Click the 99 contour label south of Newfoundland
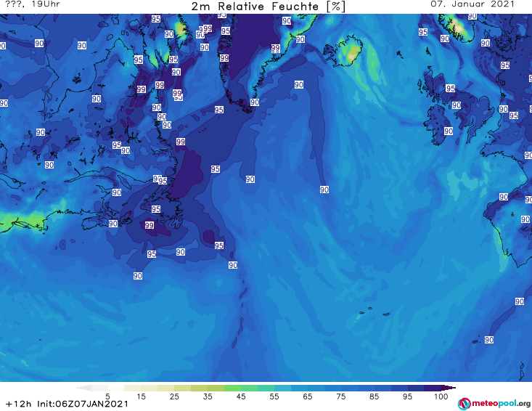Image resolution: width=532 pixels, height=411 pixels. [x=150, y=225]
